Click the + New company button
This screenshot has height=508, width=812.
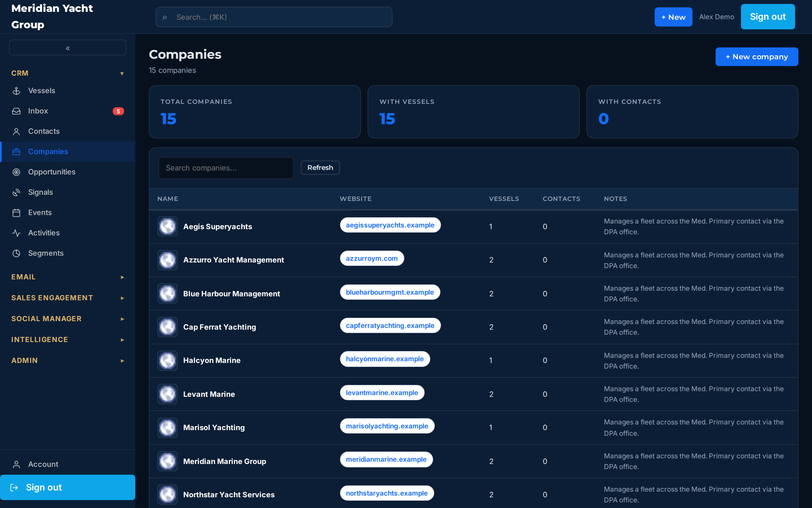click(757, 57)
